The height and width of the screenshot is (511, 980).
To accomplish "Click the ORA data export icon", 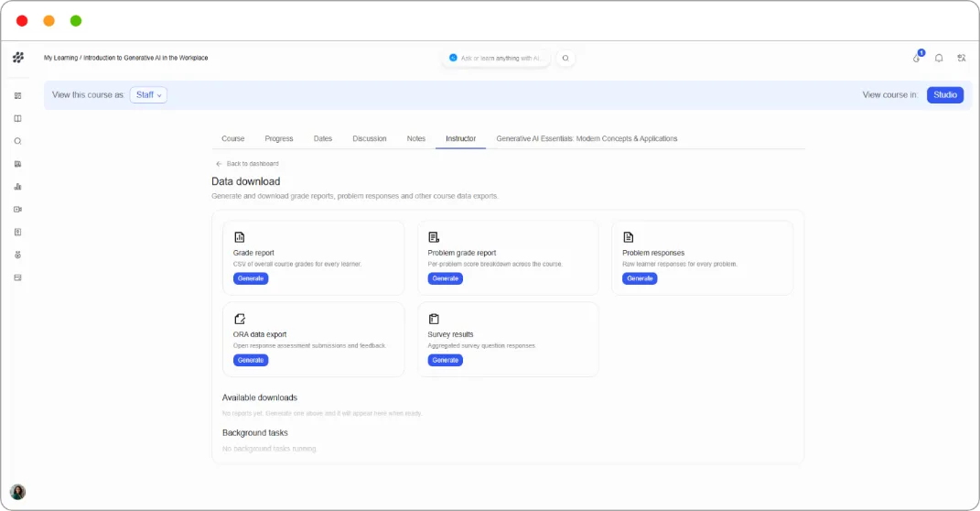I will click(240, 319).
